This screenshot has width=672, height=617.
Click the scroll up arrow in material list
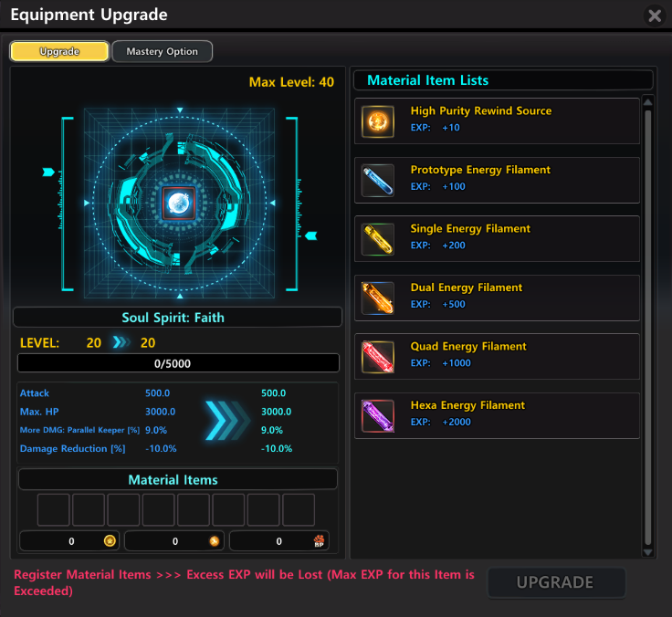coord(648,102)
